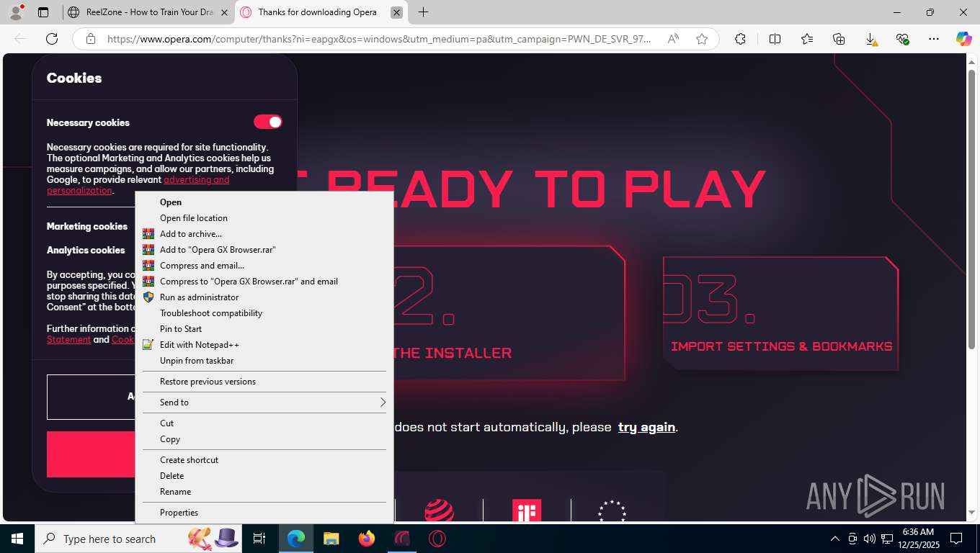Click the Marketing cookies label
980x553 pixels.
click(x=87, y=226)
